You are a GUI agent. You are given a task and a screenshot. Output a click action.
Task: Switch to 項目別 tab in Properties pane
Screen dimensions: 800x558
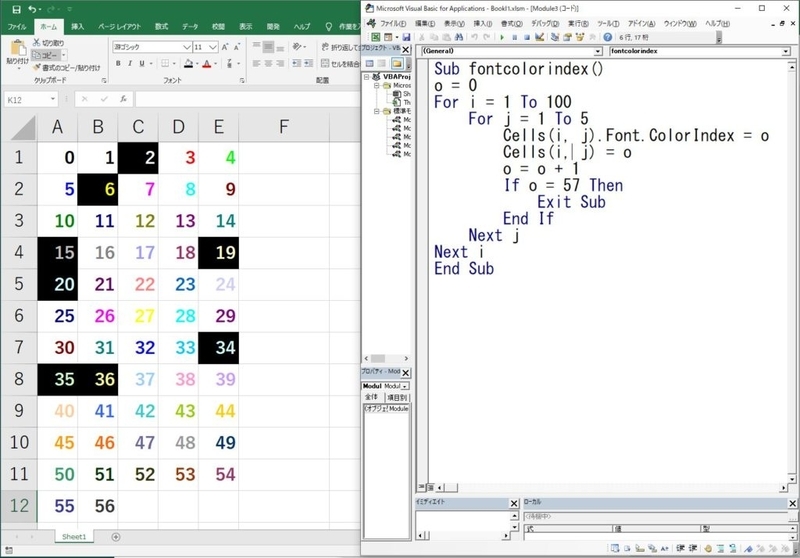(396, 397)
